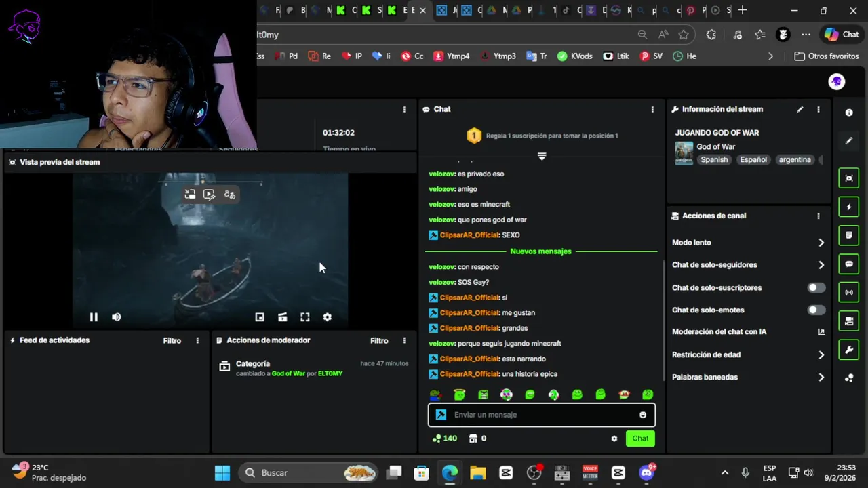868x488 pixels.
Task: Open Acciones de moderador three-dot menu
Action: tap(404, 341)
